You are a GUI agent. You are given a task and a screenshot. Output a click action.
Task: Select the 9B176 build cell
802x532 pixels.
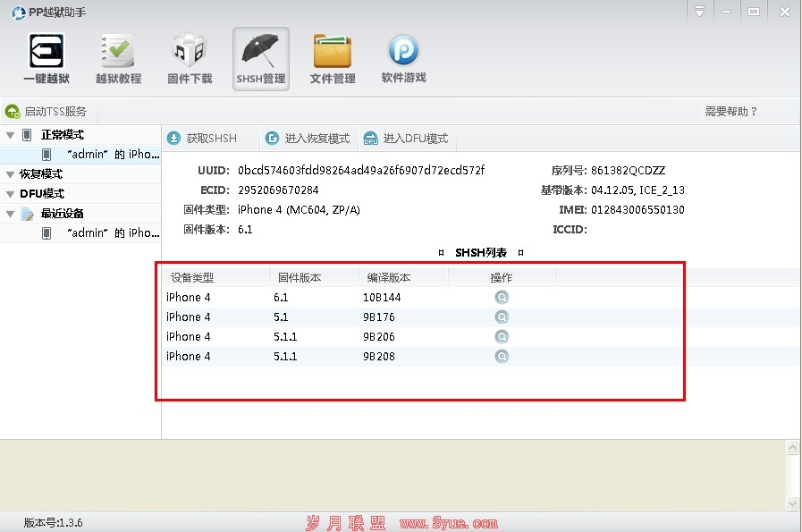click(x=379, y=317)
